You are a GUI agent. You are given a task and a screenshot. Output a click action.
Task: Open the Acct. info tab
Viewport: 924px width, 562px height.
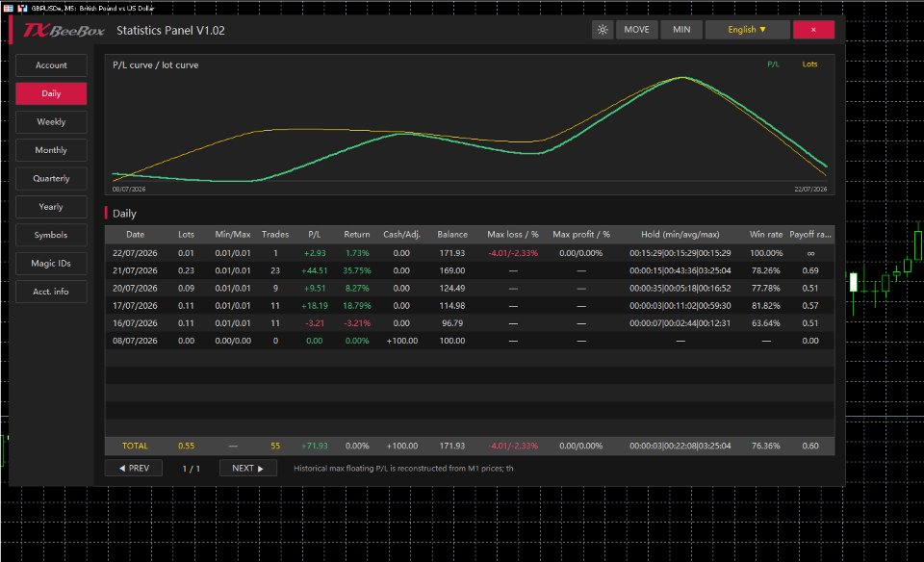[51, 292]
